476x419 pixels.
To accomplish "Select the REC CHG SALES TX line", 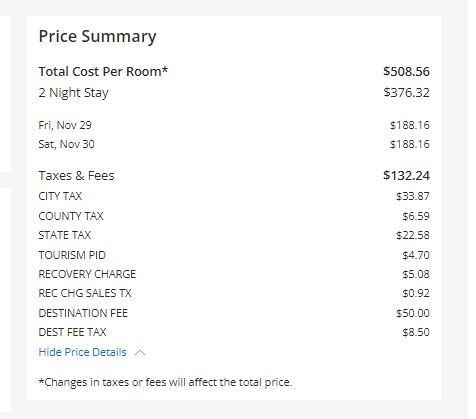I will click(234, 293).
